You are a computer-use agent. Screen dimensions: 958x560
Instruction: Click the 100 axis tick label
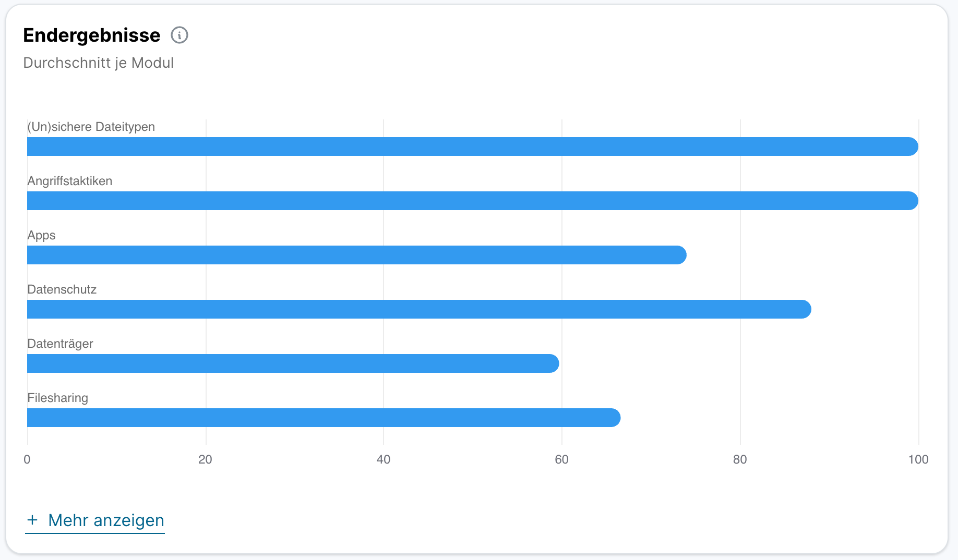point(918,459)
